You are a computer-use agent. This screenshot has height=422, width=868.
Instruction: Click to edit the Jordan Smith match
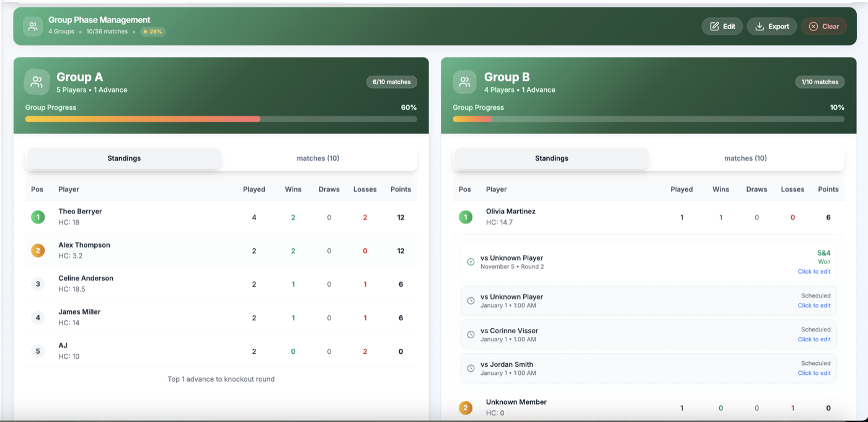point(814,373)
